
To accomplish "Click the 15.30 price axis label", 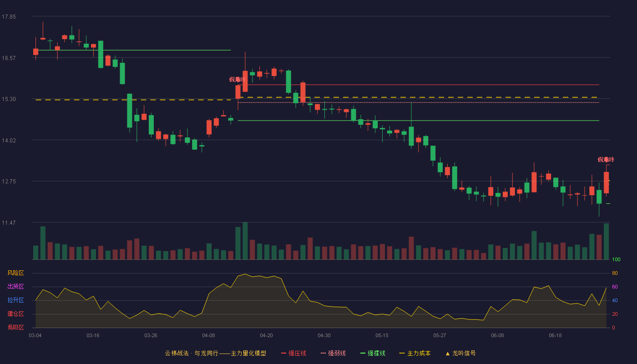I will [x=9, y=99].
